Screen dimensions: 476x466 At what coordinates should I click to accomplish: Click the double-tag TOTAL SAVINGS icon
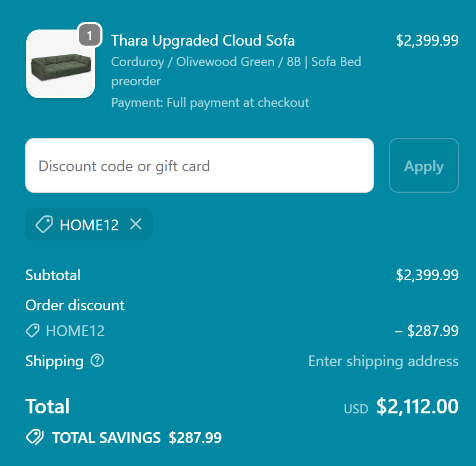(x=34, y=437)
